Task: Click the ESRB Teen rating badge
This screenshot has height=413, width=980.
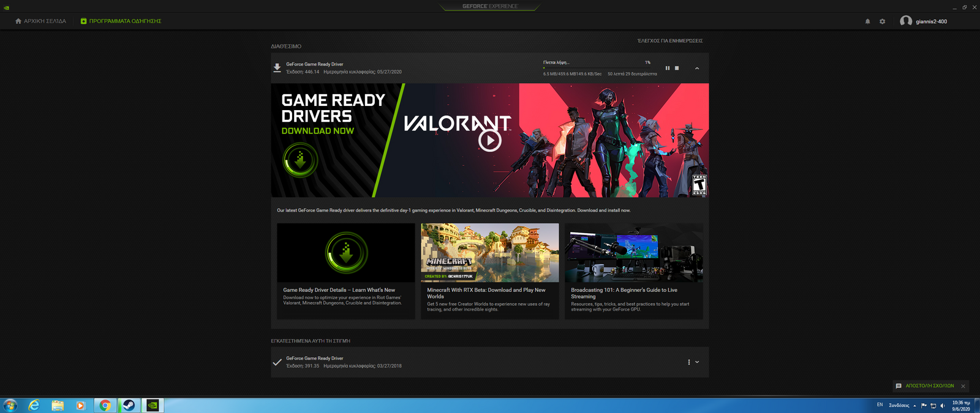Action: [x=699, y=185]
